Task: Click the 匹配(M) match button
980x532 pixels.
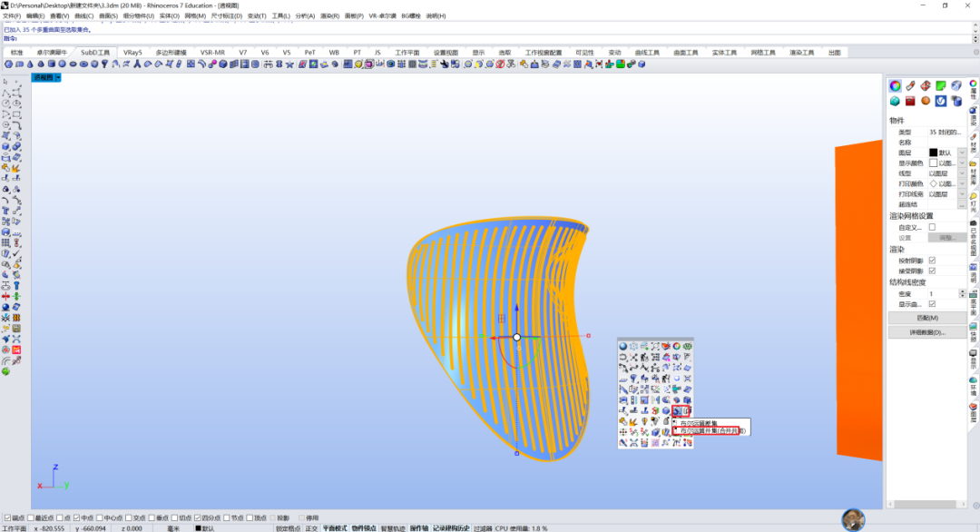Action: tap(927, 318)
